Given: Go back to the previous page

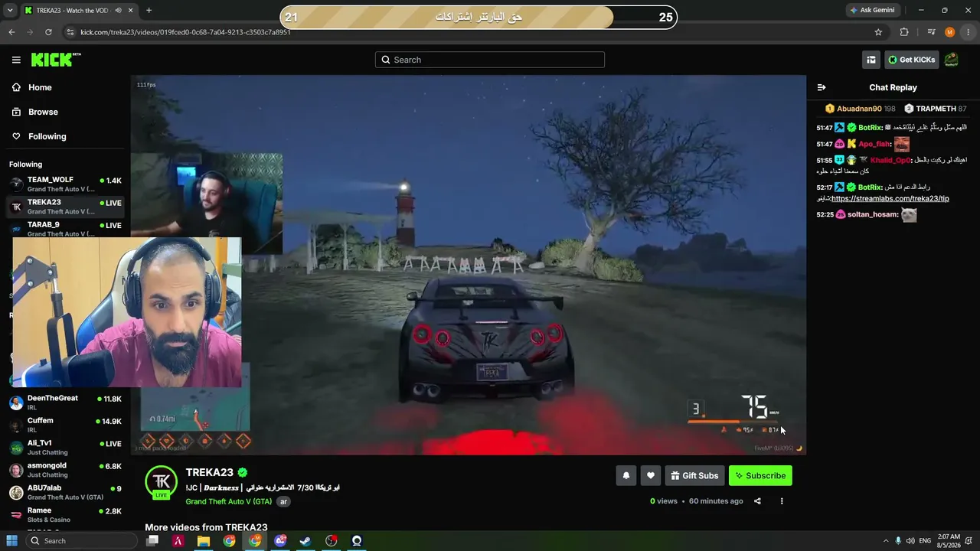Looking at the screenshot, I should click(x=11, y=32).
